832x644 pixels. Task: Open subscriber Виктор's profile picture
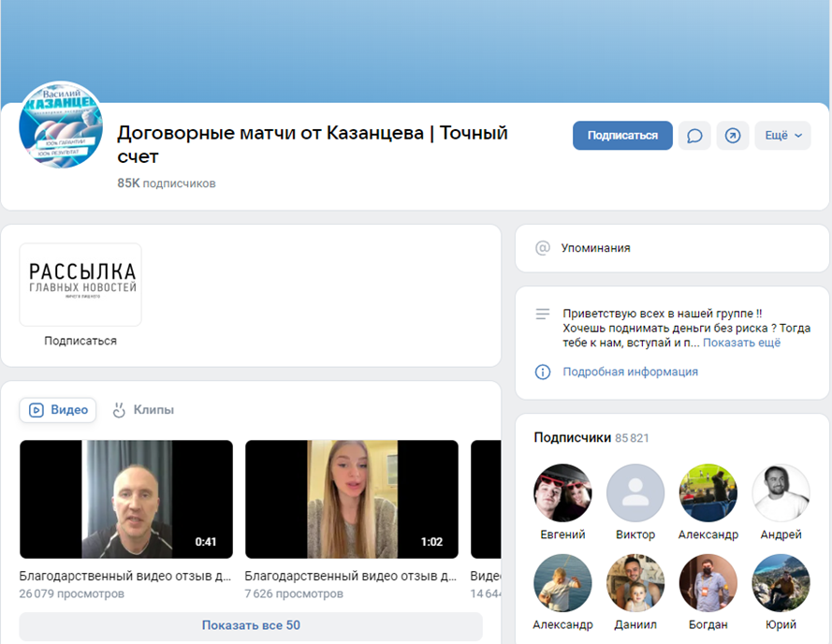coord(635,491)
